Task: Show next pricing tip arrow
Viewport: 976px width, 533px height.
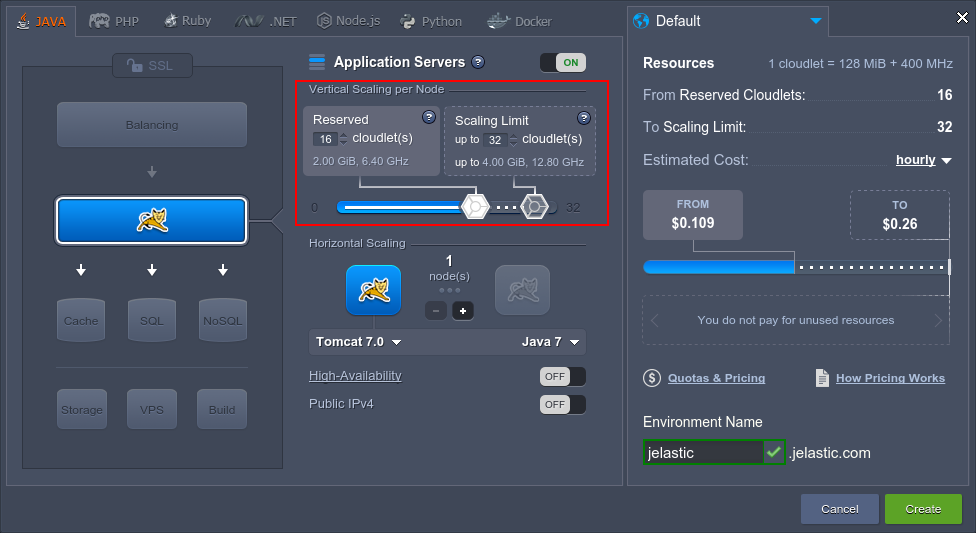Action: point(938,320)
